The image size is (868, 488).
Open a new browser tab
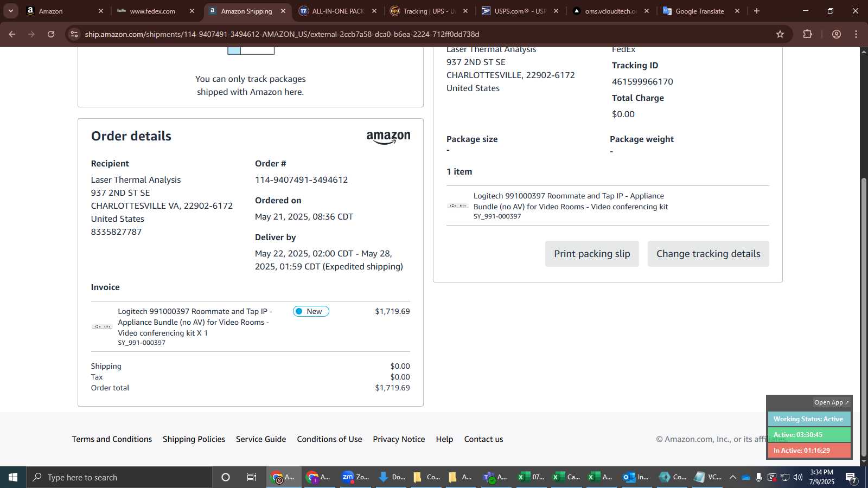(757, 11)
